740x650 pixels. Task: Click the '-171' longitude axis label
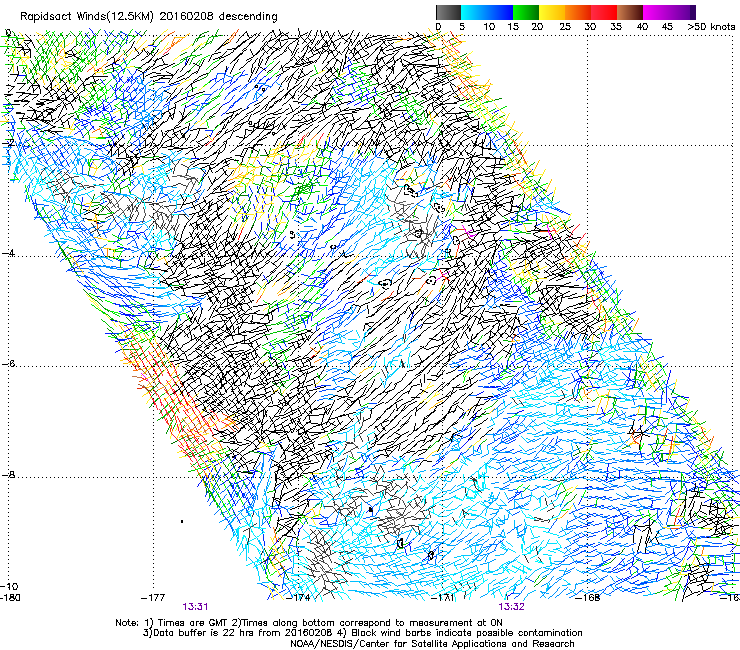click(x=443, y=597)
